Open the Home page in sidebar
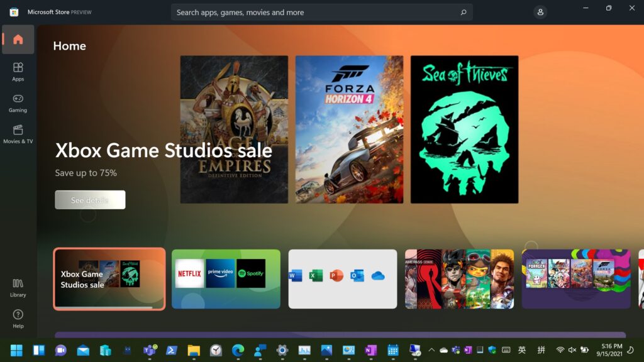 18,40
